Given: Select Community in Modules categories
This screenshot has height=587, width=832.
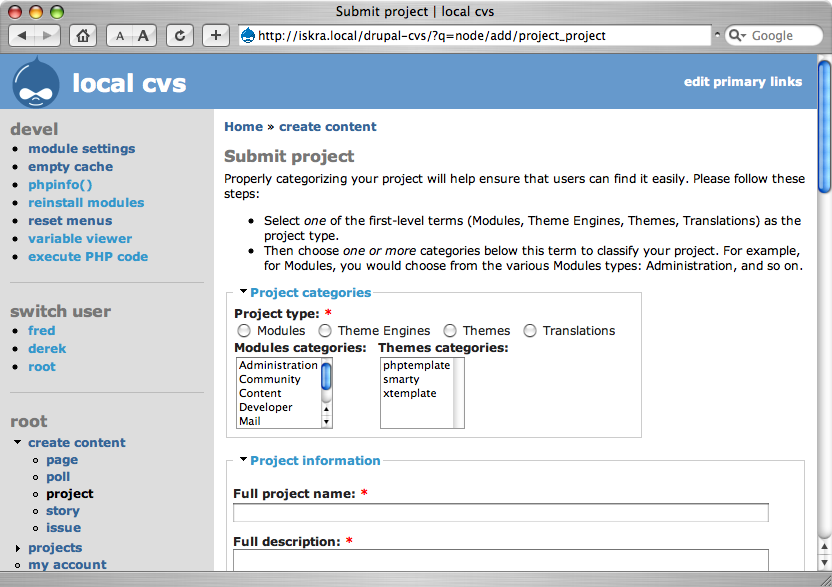Looking at the screenshot, I should 279,379.
